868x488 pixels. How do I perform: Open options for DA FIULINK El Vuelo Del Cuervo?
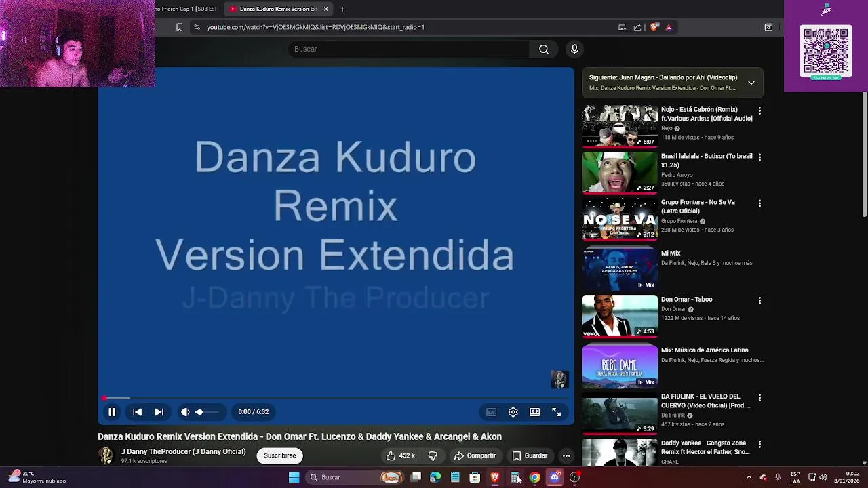click(759, 398)
